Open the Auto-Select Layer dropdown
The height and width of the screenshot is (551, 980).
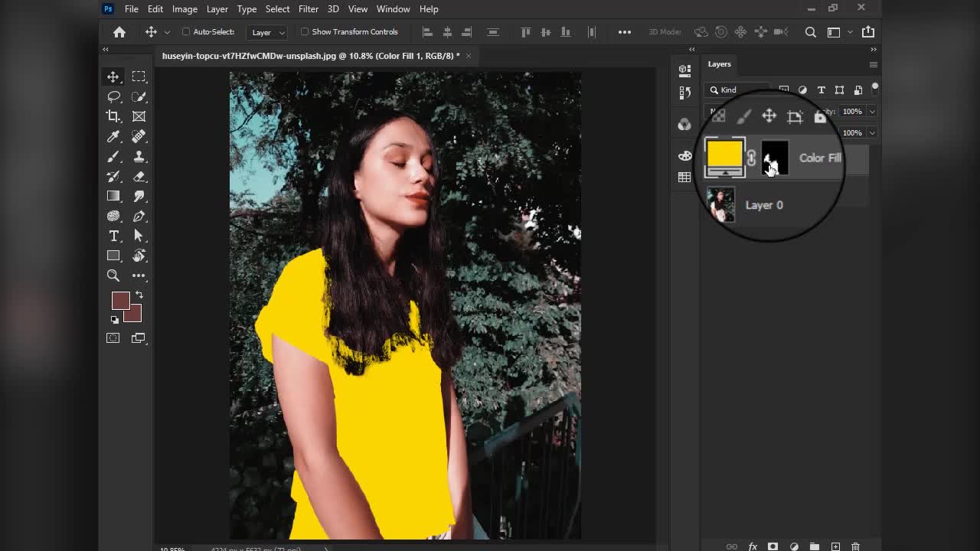tap(268, 32)
